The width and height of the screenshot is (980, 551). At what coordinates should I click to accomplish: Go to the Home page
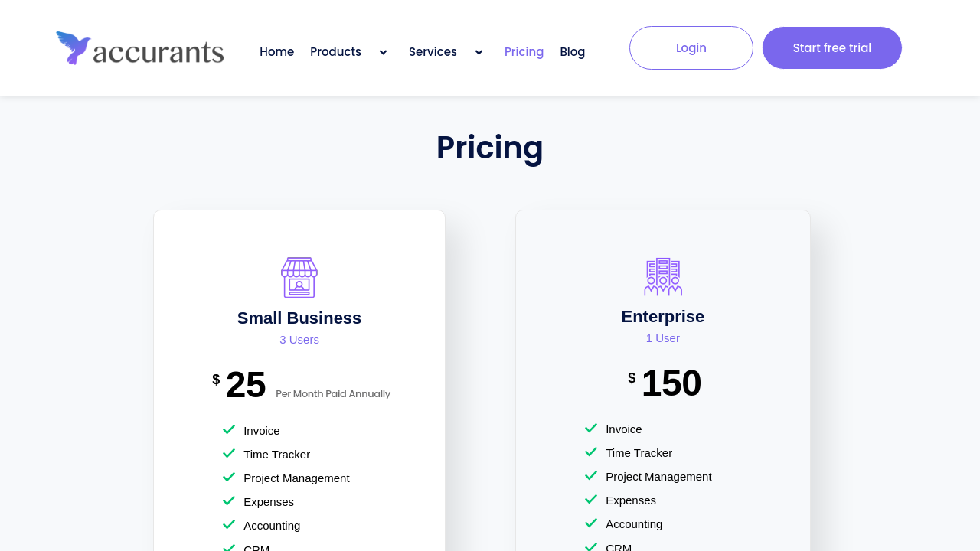pos(276,52)
